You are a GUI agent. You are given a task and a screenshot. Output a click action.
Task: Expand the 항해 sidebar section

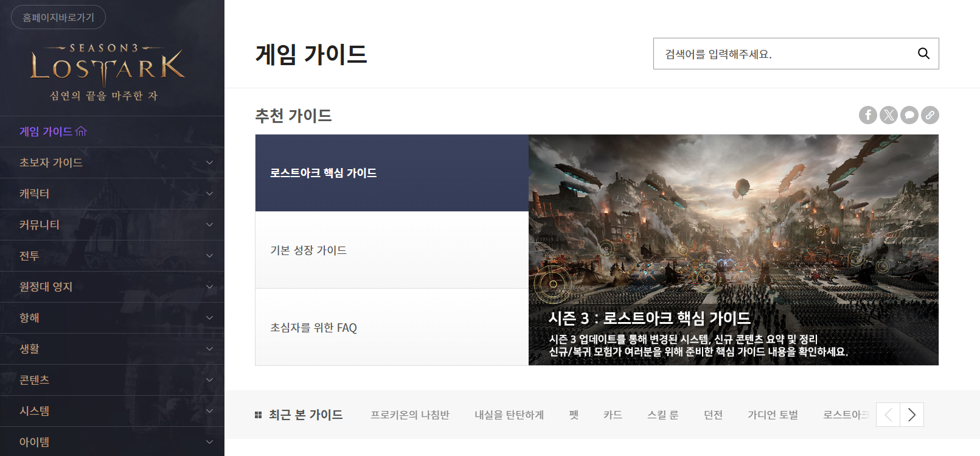point(112,318)
